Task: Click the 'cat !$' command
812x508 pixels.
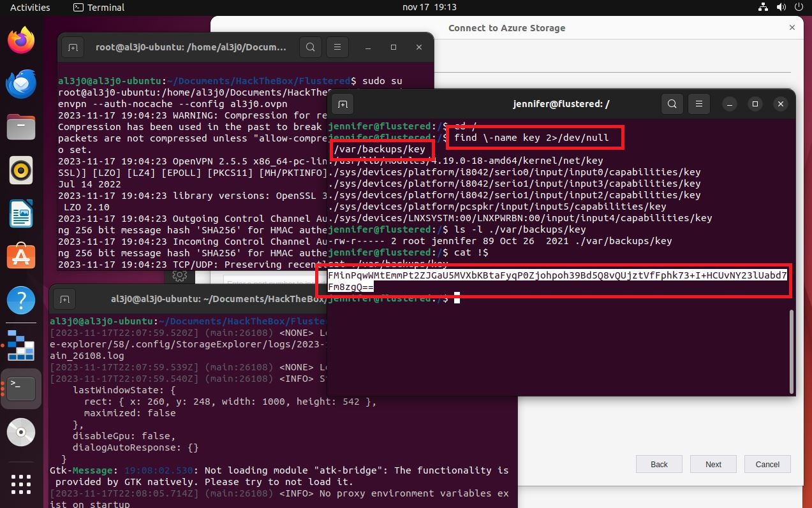Action: tap(471, 252)
